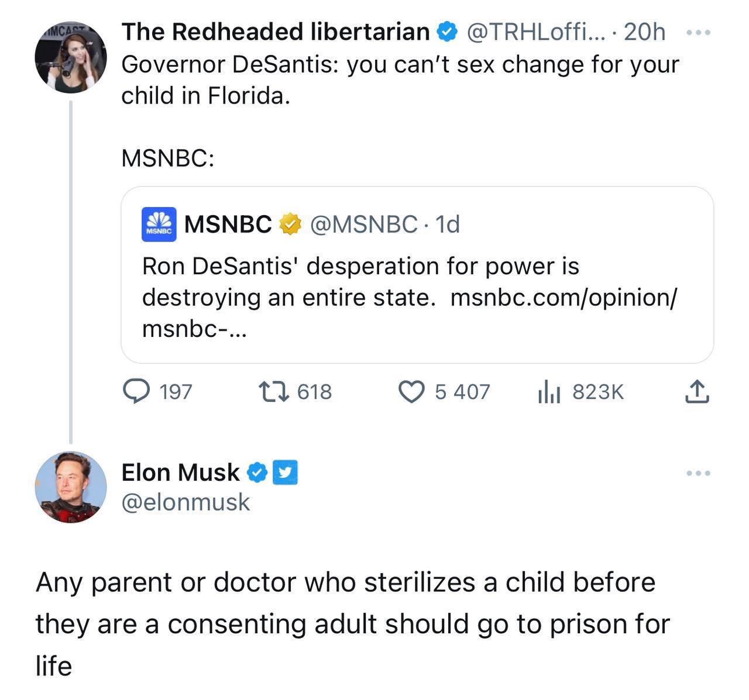This screenshot has height=700, width=749.
Task: Click the @MSNBC handle in quoted tweet
Action: coord(363,224)
